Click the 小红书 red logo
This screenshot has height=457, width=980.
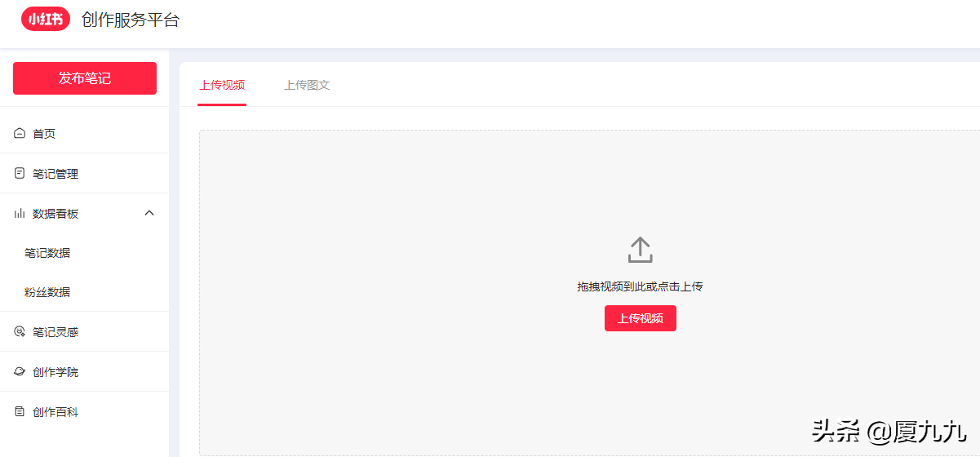tap(46, 19)
